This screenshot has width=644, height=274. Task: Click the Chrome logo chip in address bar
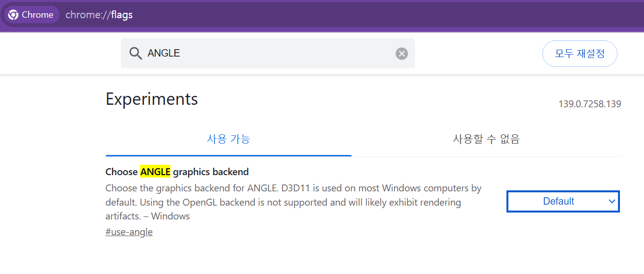coord(32,15)
